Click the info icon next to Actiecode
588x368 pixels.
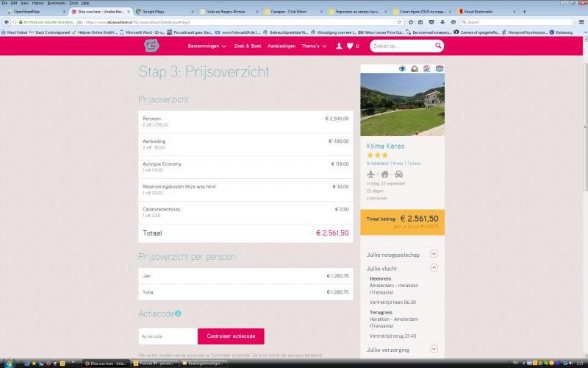coord(178,314)
